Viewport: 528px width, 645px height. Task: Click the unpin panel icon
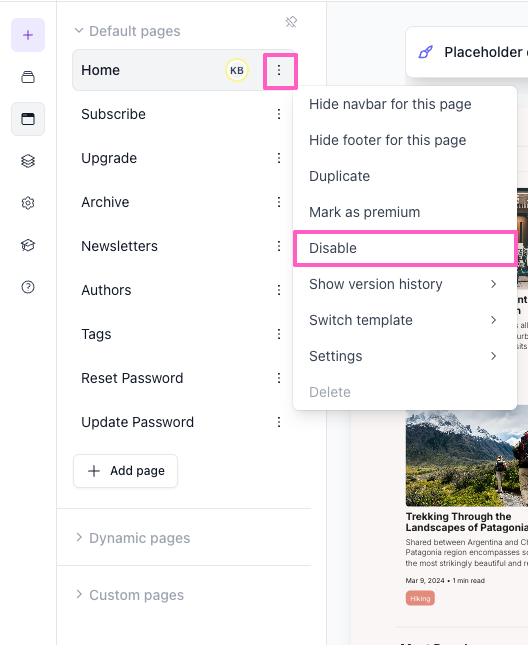[x=291, y=22]
